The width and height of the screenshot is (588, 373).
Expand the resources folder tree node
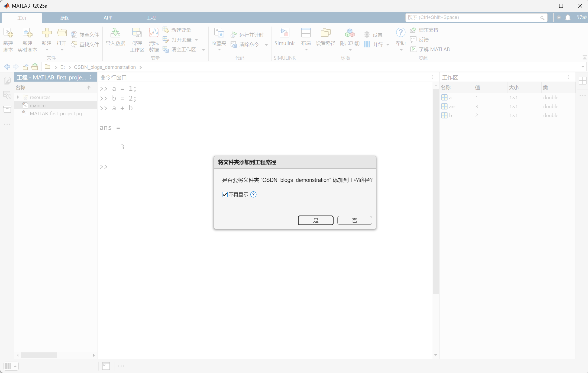pos(18,97)
